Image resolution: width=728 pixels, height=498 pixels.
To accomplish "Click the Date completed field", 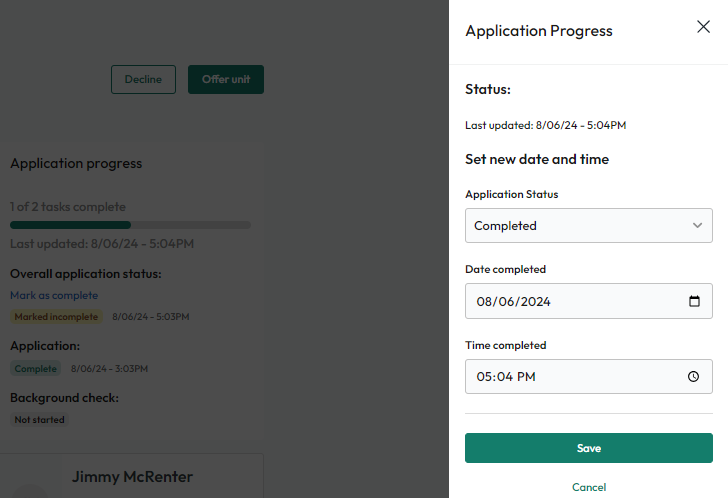I will pyautogui.click(x=589, y=301).
